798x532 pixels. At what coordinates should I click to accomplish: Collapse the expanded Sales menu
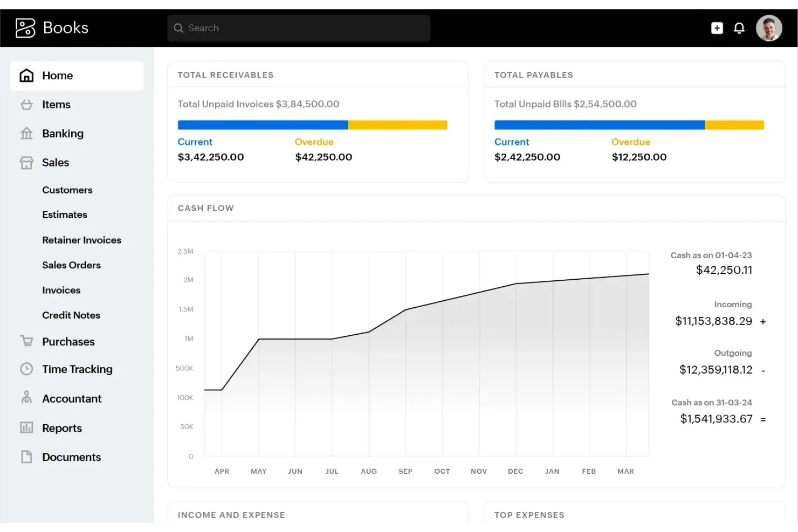56,162
